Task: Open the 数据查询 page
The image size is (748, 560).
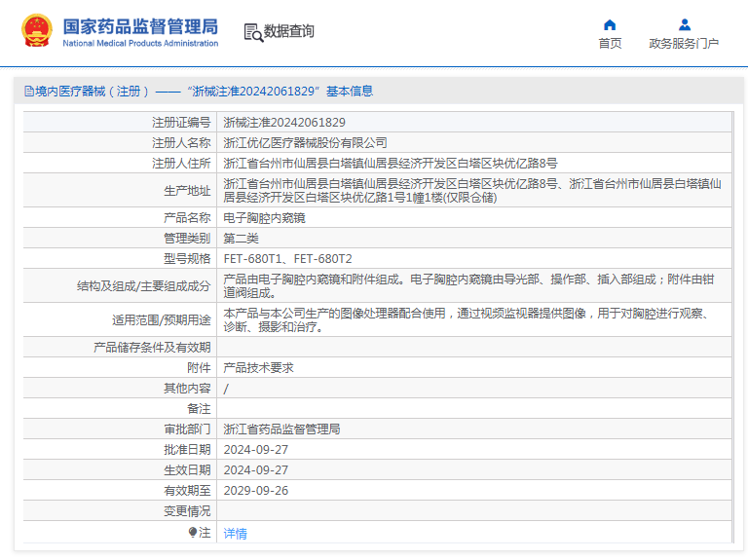Action: coord(288,31)
